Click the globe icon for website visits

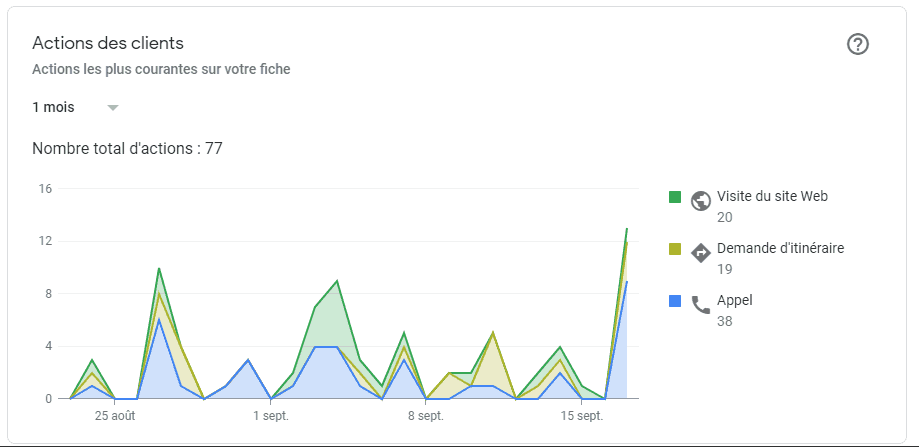coord(700,200)
